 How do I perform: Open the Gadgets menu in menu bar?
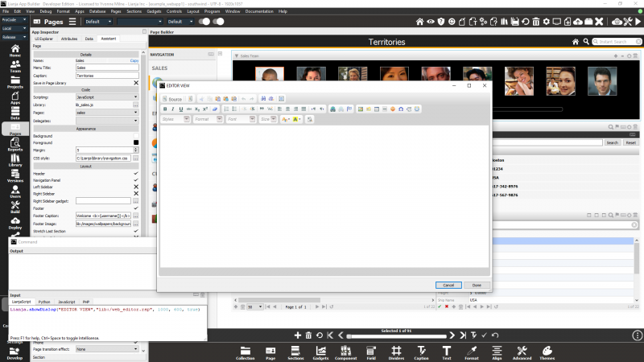pyautogui.click(x=154, y=11)
